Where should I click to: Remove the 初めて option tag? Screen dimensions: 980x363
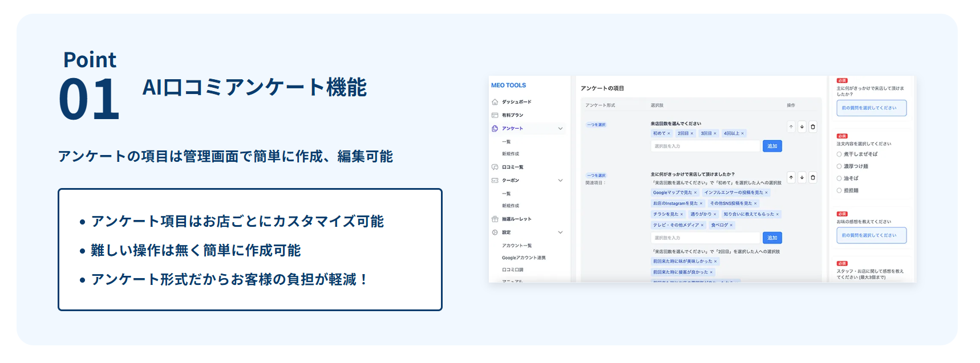coord(669,133)
